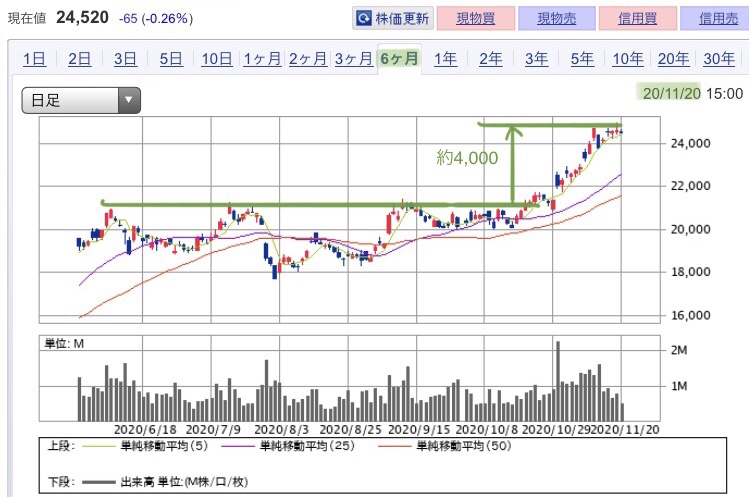
Task: Select the 日足 timeframe combo box
Action: tap(81, 100)
